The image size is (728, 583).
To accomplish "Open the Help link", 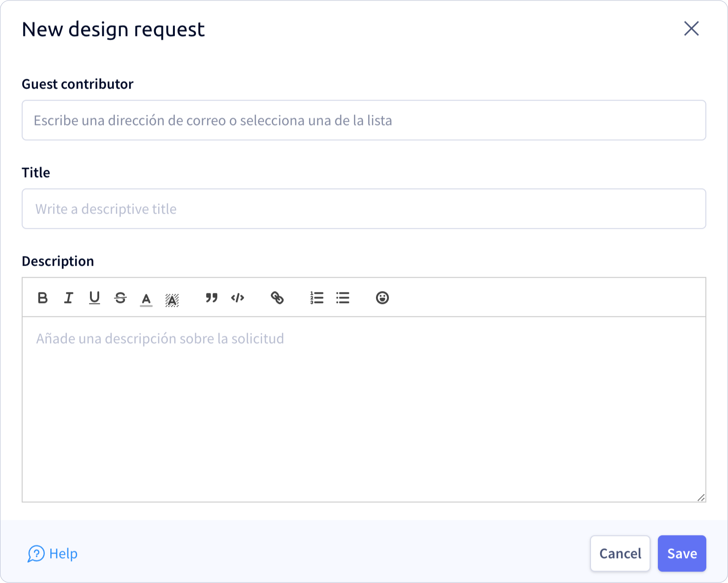I will 53,553.
